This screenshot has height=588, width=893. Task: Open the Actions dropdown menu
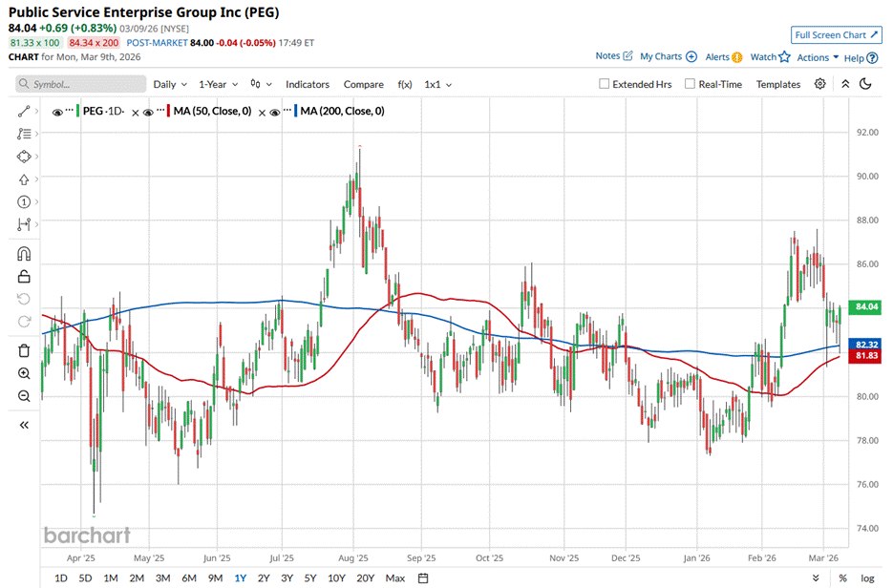[818, 57]
